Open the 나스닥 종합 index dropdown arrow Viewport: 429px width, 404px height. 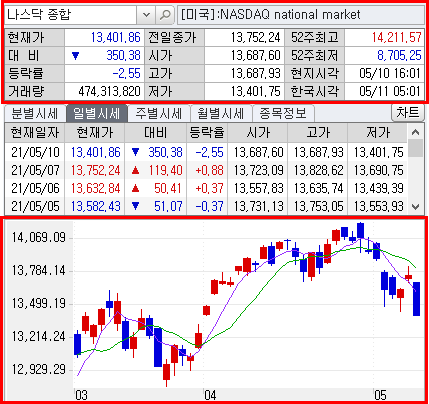[146, 15]
